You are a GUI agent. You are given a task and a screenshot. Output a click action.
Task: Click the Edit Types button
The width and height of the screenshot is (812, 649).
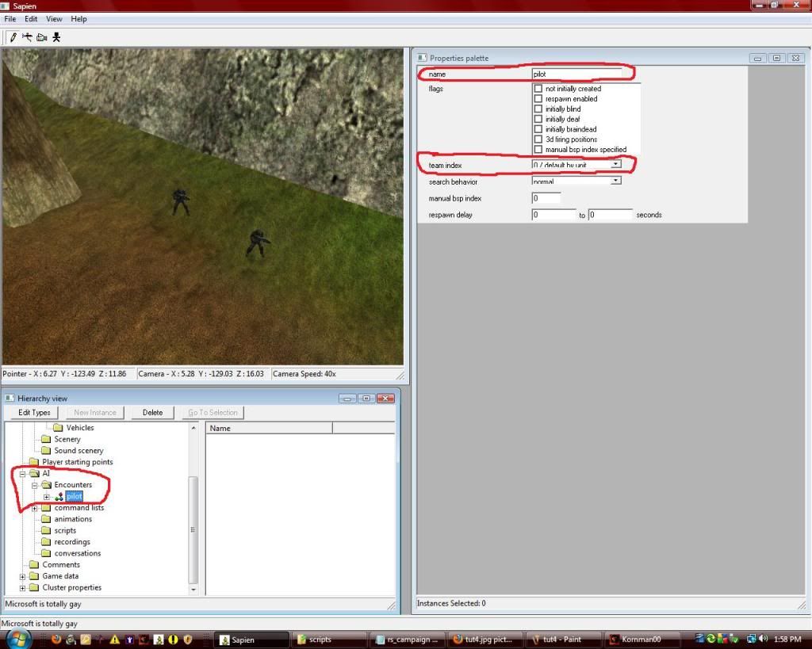click(34, 413)
